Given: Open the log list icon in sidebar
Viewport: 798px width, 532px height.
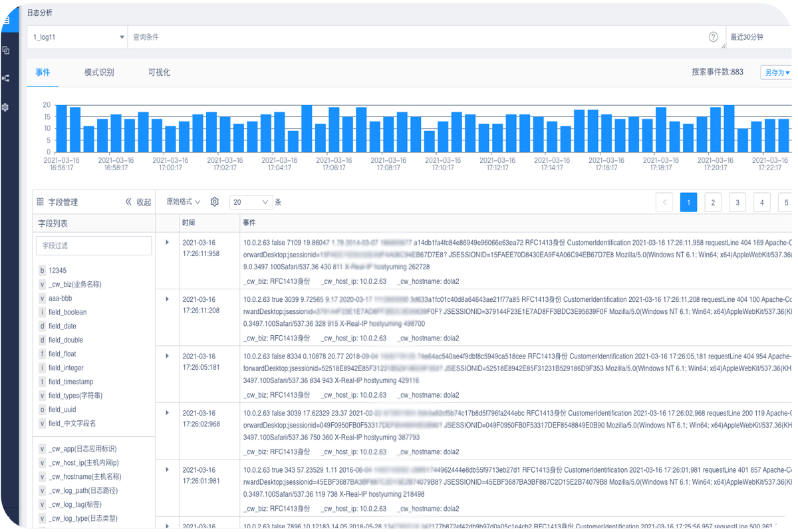Looking at the screenshot, I should 5,21.
